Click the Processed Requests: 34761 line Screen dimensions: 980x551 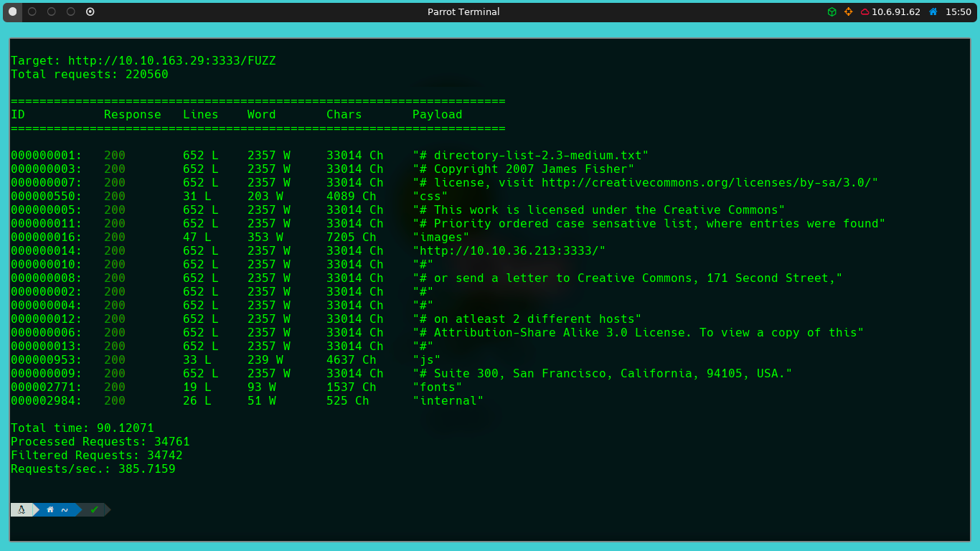coord(100,442)
